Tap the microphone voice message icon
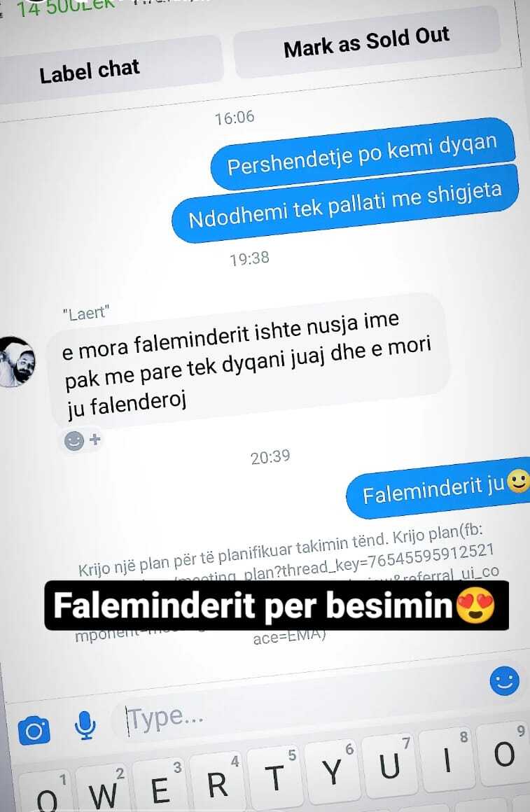Screen dimensions: 530x812 [85, 725]
